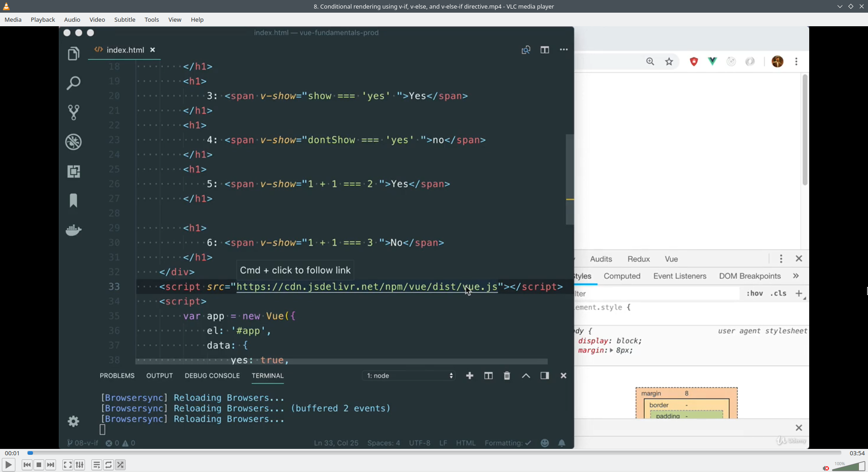Toggle the .cls class editor
Viewport: 868px width, 472px height.
pos(778,293)
